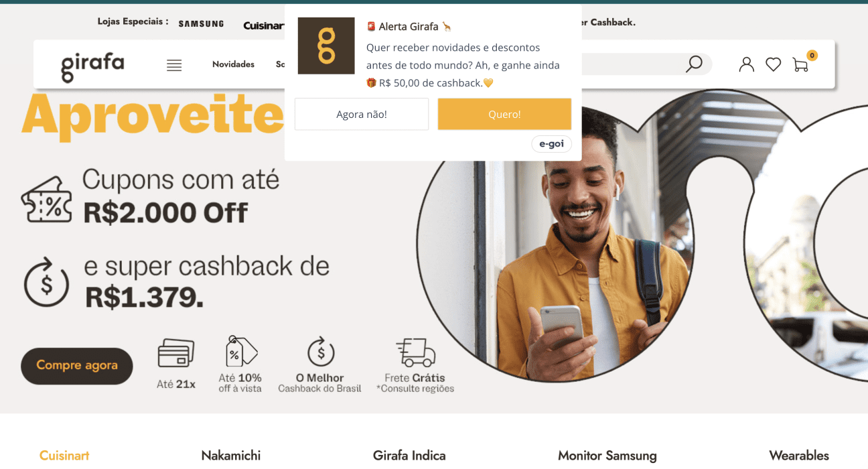Image resolution: width=868 pixels, height=469 pixels.
Task: Select the Monitor Samsung category tab
Action: 607,456
